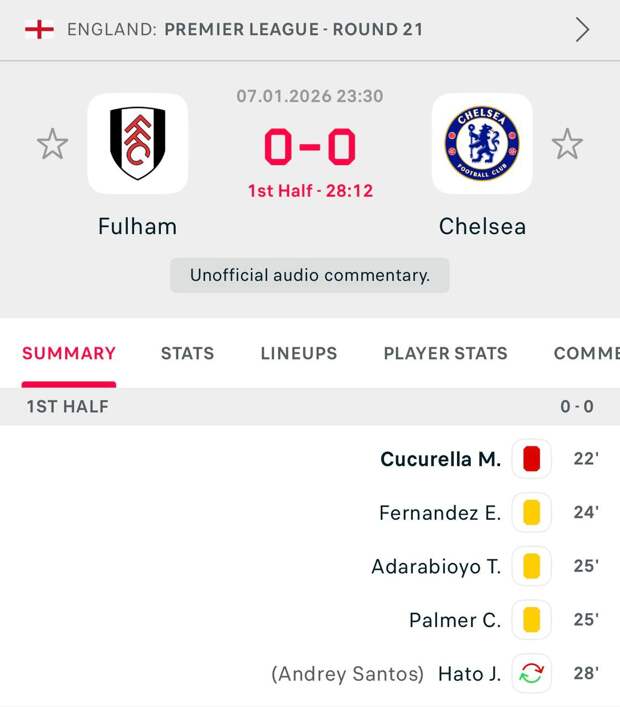Open the Summary tab
Viewport: 620px width, 707px height.
69,353
